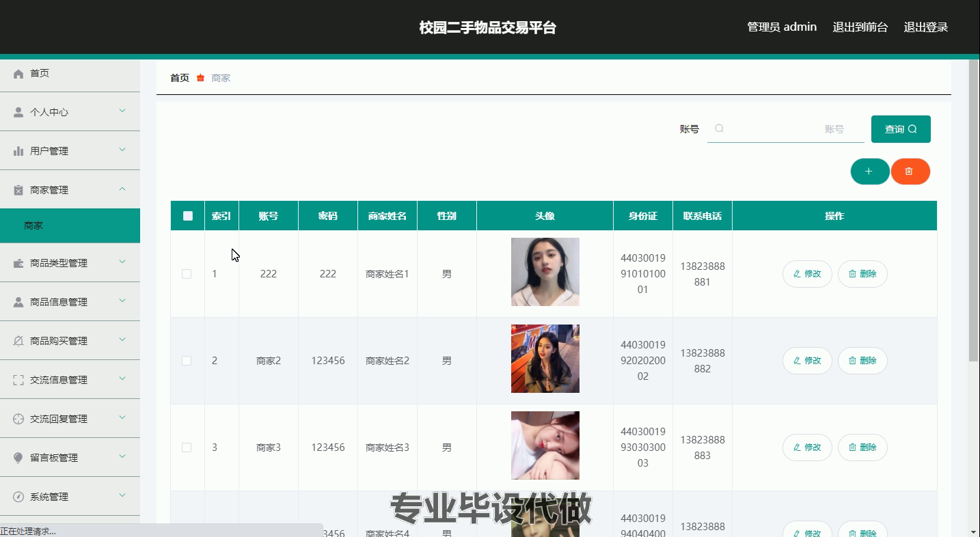Open the 个人中心 menu label
Screen dimensions: 980x537
click(49, 112)
